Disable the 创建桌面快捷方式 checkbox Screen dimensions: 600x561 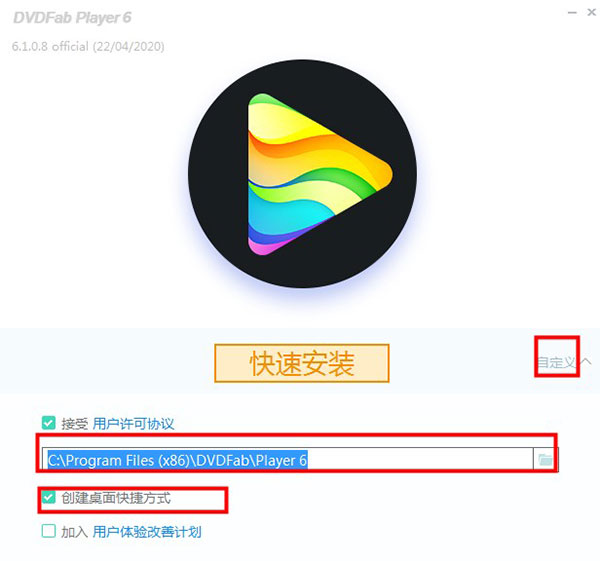pyautogui.click(x=49, y=497)
